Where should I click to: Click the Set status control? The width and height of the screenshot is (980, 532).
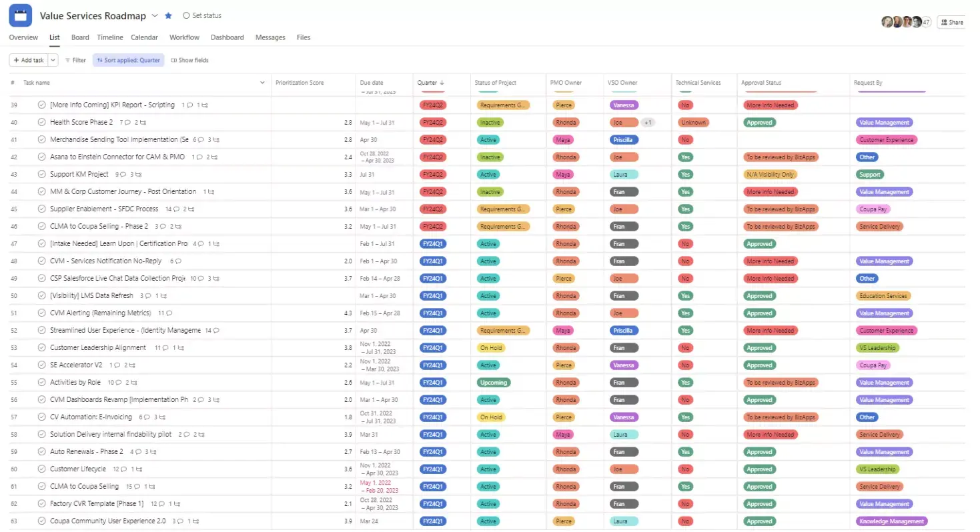(201, 15)
